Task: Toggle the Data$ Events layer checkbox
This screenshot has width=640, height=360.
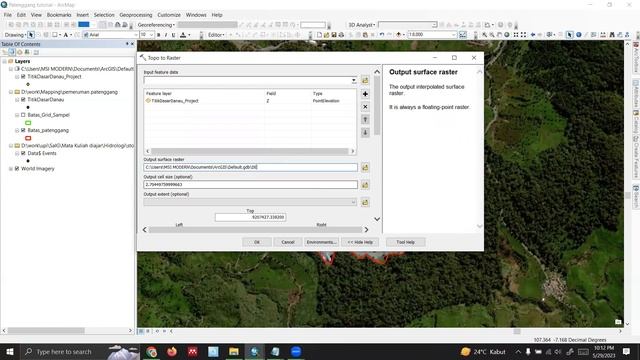Action: tap(23, 153)
